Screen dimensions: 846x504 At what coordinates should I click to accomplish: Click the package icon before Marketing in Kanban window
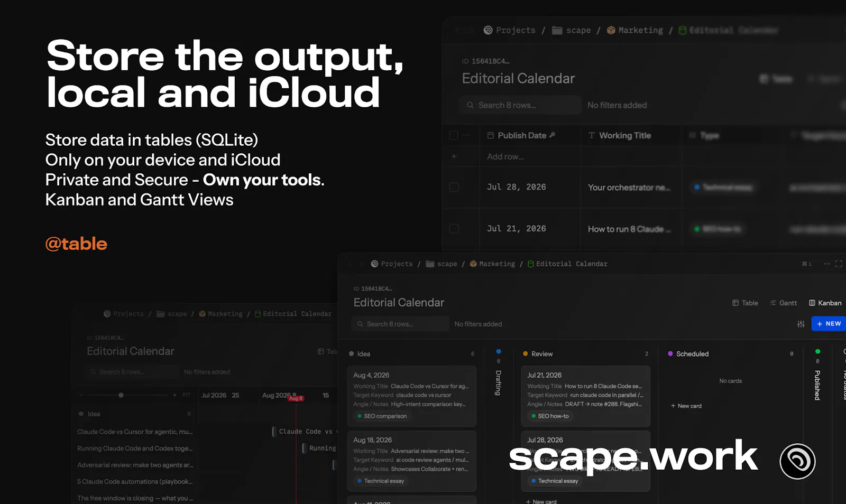tap(473, 264)
